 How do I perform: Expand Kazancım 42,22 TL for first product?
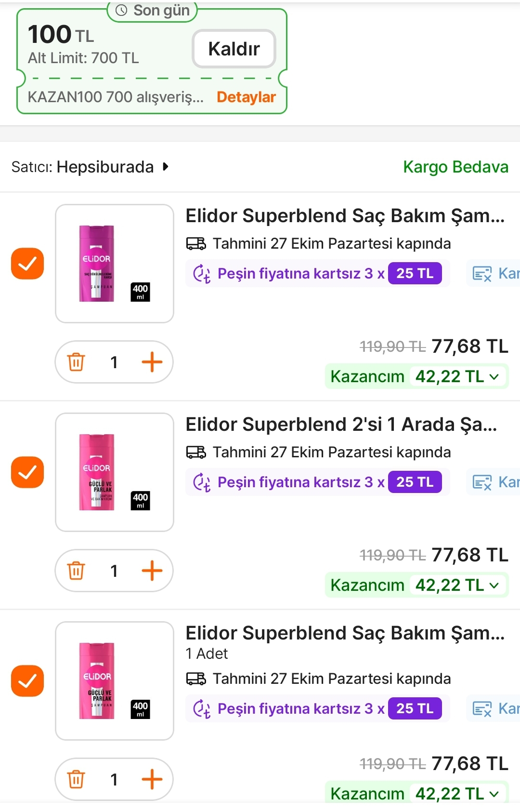[494, 377]
